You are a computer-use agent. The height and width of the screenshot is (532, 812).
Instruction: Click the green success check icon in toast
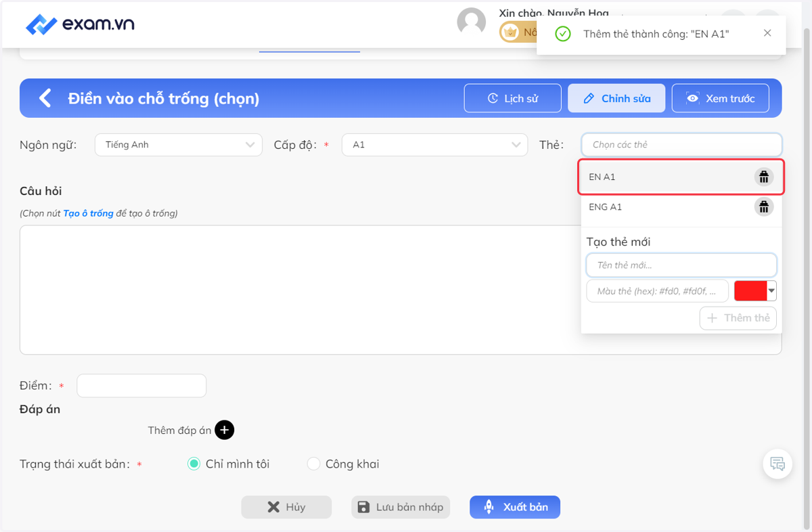click(563, 33)
